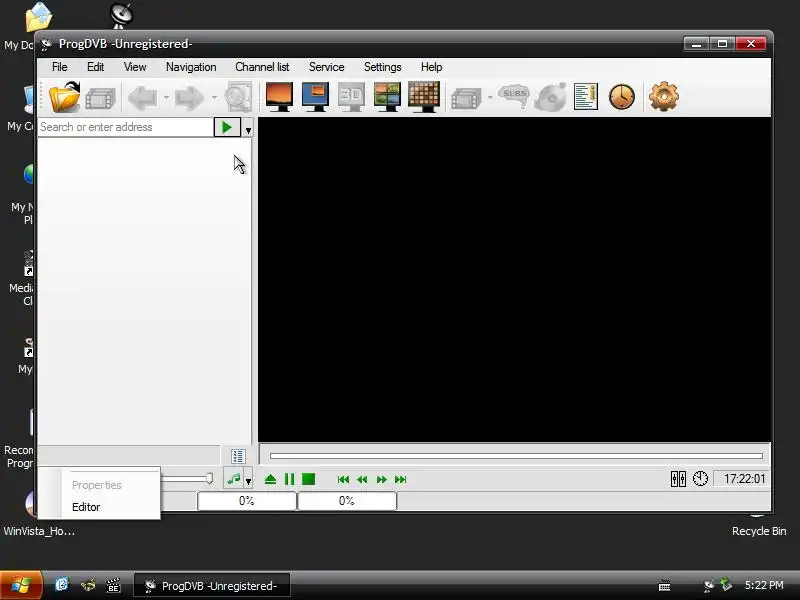Open the Help menu
Screen dimensions: 800x600
pyautogui.click(x=431, y=67)
